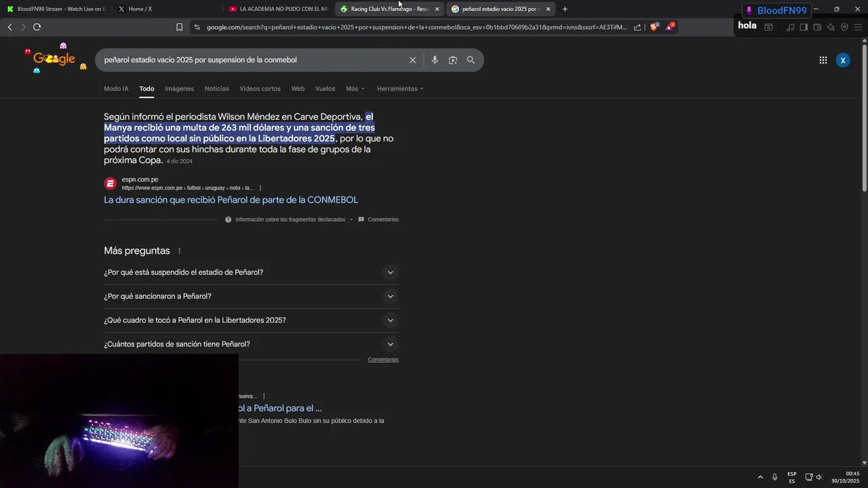Image resolution: width=868 pixels, height=488 pixels.
Task: Open the Brave Shields lion icon
Action: click(654, 27)
